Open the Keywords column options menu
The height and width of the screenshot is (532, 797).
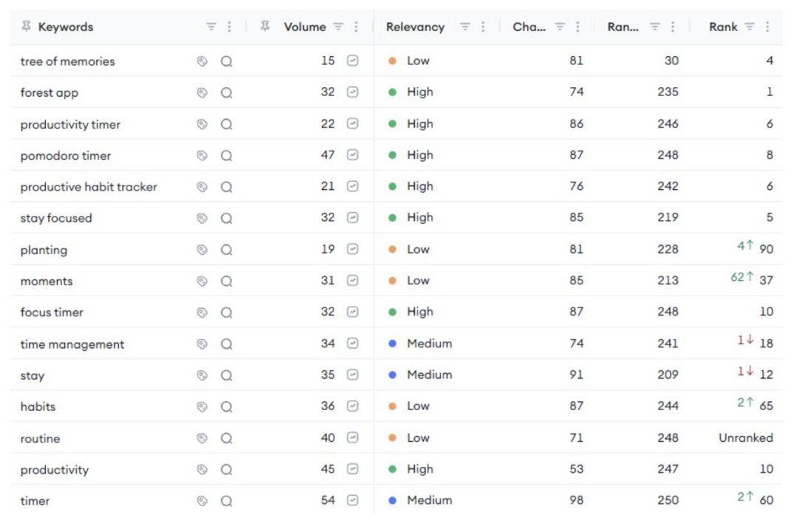click(x=229, y=27)
